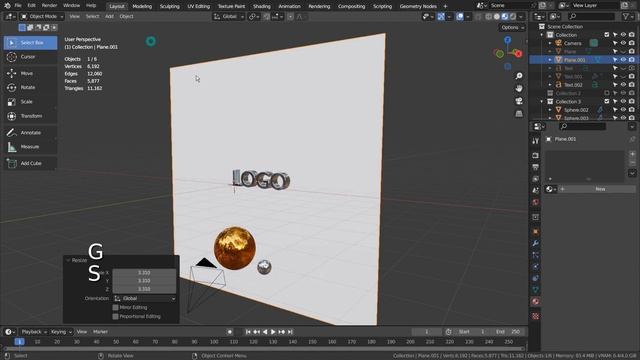The width and height of the screenshot is (640, 360).
Task: Click the red X axis gizmo handle
Action: point(518,53)
